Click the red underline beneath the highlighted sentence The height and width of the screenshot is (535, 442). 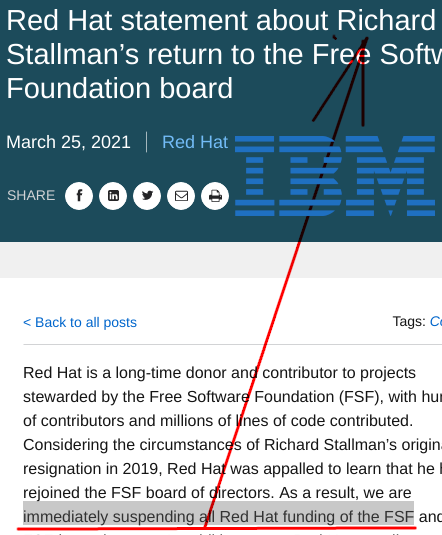(x=217, y=529)
